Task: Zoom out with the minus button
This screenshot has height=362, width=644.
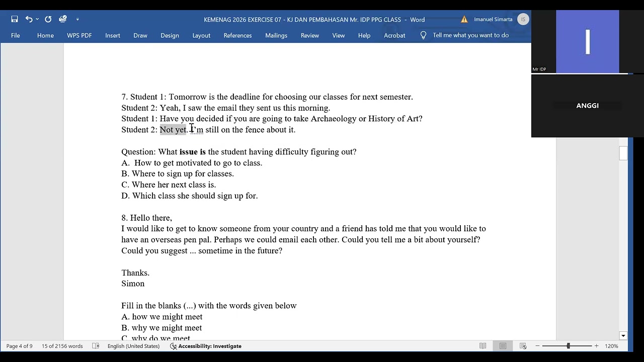Action: click(x=537, y=346)
